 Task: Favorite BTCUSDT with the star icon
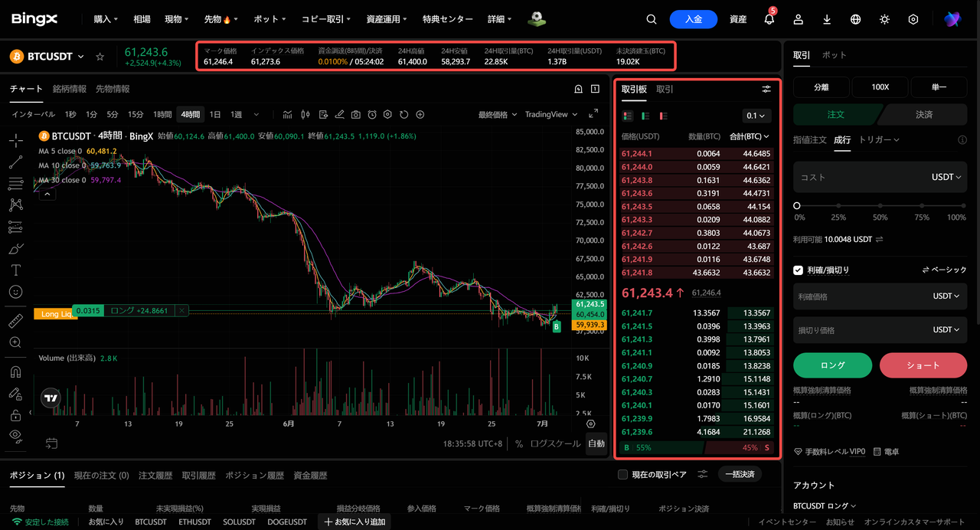click(100, 57)
